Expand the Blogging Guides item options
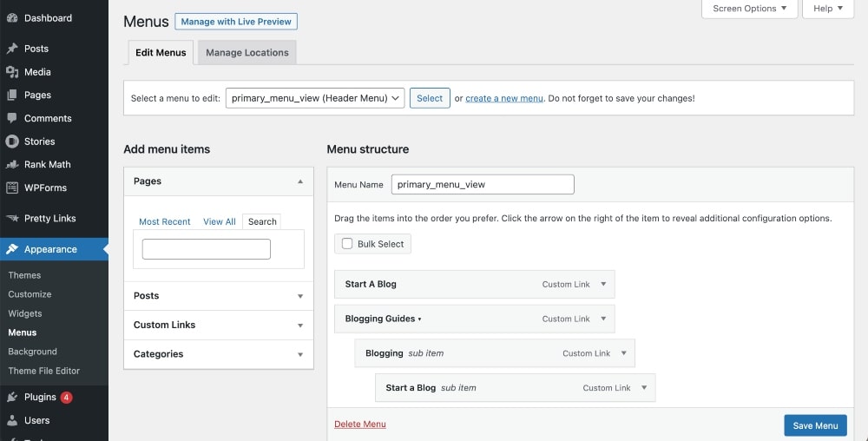Screen dimensions: 868x441 coord(603,319)
